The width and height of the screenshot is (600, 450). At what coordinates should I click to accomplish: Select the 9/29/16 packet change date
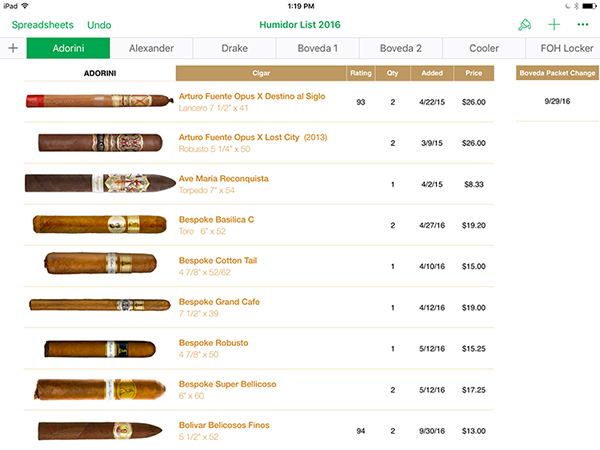tap(557, 101)
